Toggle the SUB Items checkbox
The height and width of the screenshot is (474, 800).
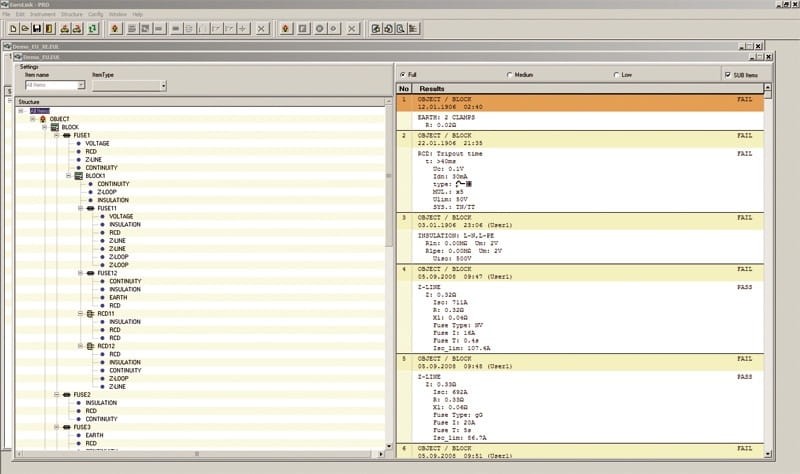tap(728, 75)
